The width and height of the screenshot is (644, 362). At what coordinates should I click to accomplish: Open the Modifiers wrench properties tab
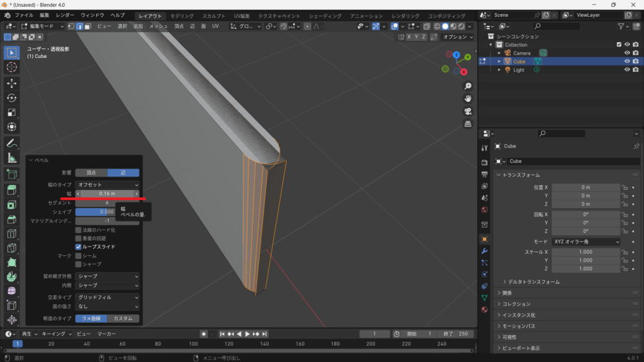[484, 251]
